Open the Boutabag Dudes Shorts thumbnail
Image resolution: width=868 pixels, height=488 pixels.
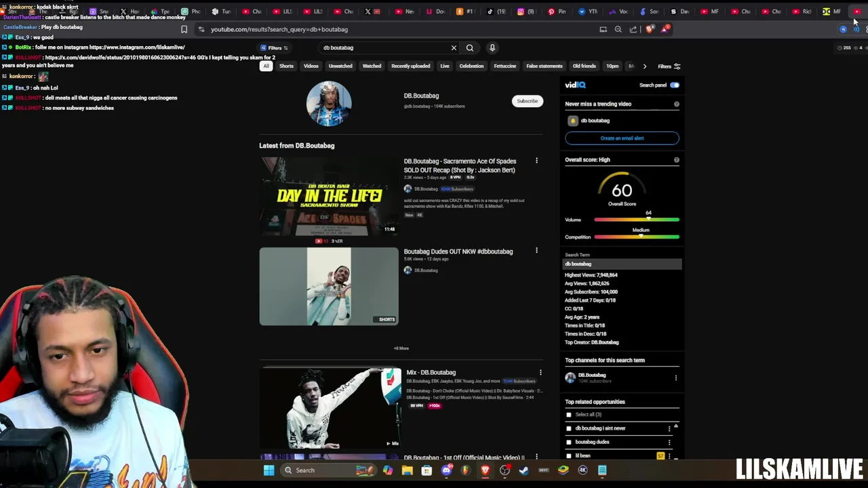(329, 286)
